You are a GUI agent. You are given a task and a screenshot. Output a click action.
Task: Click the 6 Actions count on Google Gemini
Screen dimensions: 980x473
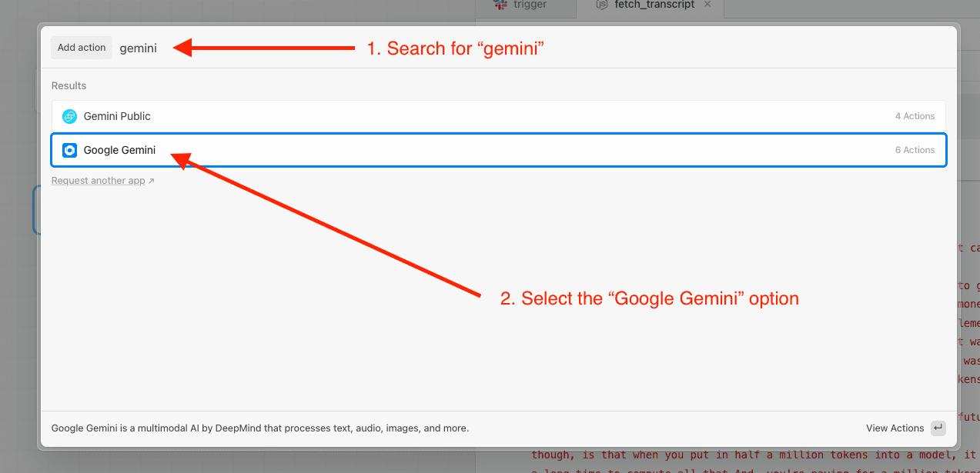pos(915,149)
